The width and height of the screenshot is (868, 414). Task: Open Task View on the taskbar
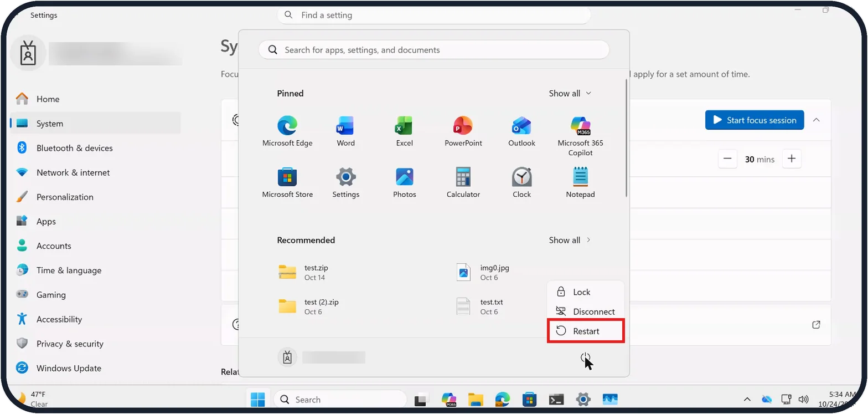(x=421, y=399)
